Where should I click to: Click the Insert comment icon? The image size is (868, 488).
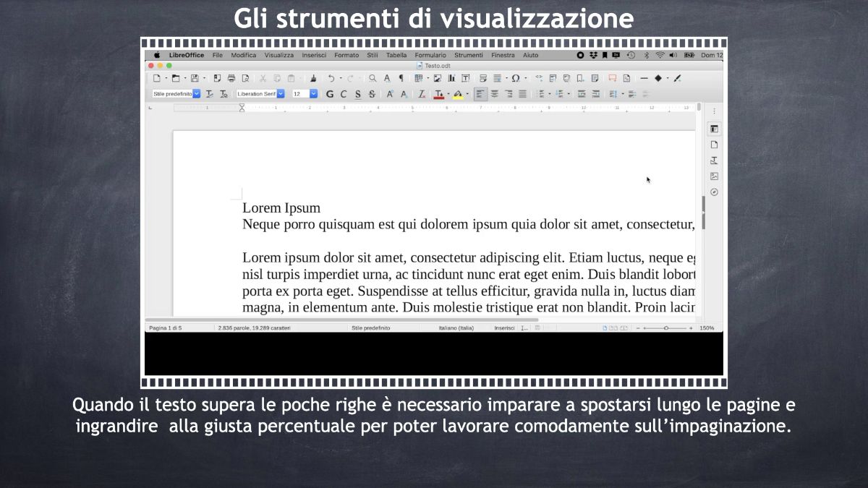click(x=612, y=78)
